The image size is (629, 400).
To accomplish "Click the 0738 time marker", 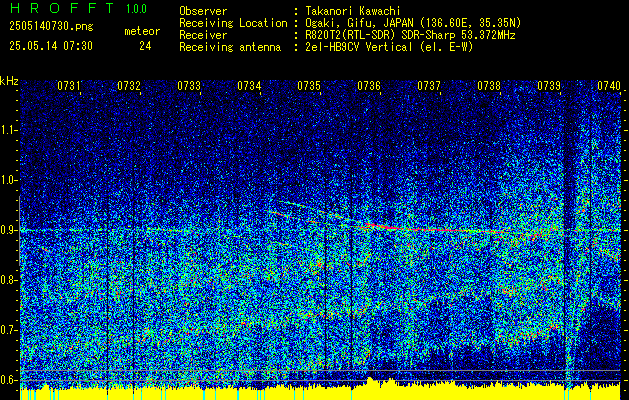I will (489, 86).
